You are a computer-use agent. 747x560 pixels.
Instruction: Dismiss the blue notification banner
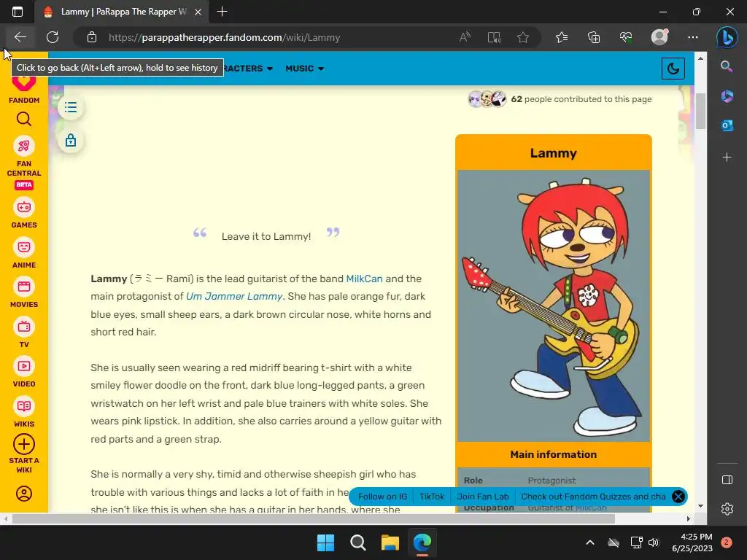tap(678, 497)
